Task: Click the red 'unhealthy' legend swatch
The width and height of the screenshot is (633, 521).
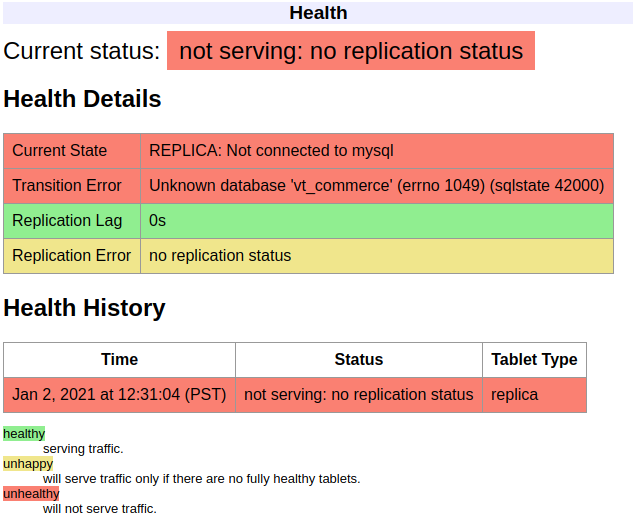Action: (x=31, y=494)
